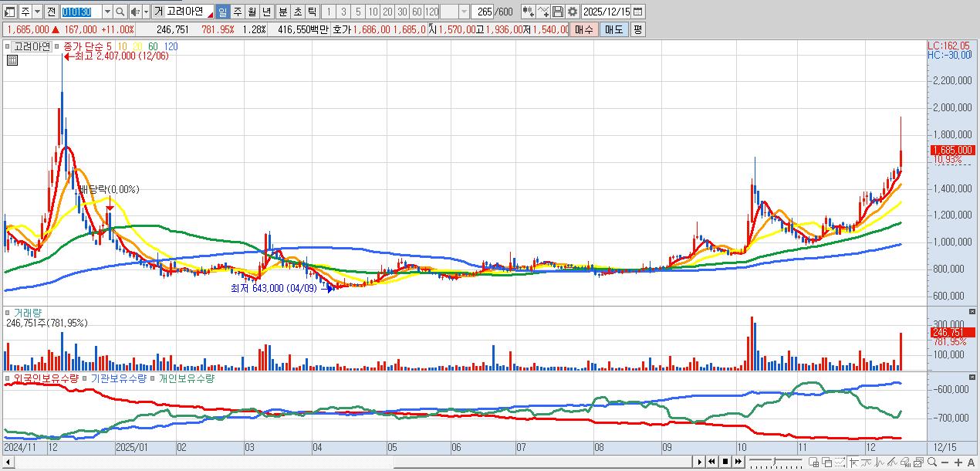Click the 고려아연 chart label box
980x471 pixels.
[32, 46]
